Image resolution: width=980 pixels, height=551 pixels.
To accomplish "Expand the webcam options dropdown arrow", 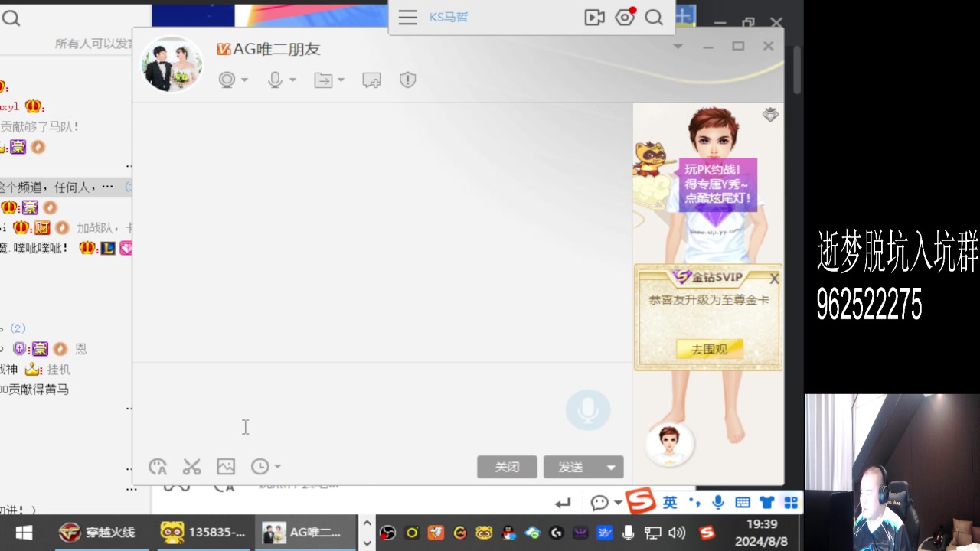I will [x=244, y=80].
